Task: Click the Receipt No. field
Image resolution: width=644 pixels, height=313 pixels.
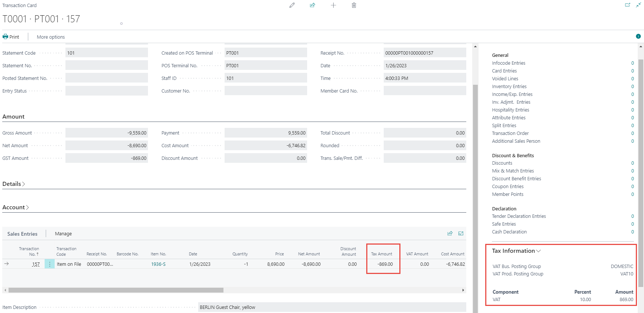Action: (x=425, y=53)
